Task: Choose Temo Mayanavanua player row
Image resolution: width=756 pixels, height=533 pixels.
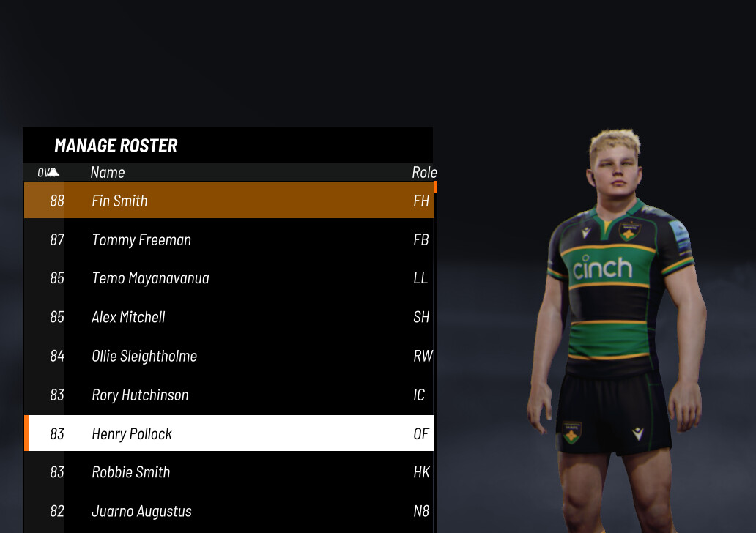Action: [x=229, y=278]
